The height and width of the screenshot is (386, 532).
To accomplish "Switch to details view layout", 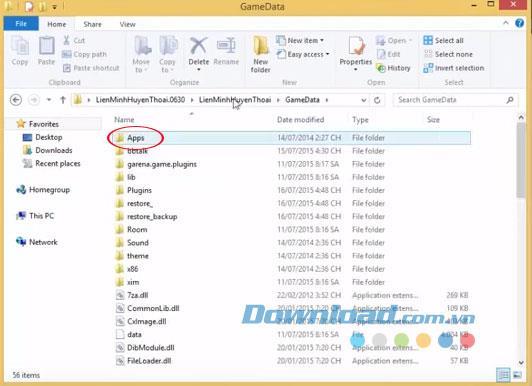I will pos(504,375).
